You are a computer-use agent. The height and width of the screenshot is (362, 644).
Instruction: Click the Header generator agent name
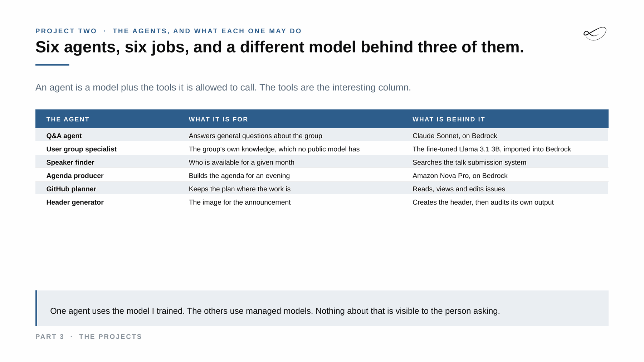(x=75, y=202)
